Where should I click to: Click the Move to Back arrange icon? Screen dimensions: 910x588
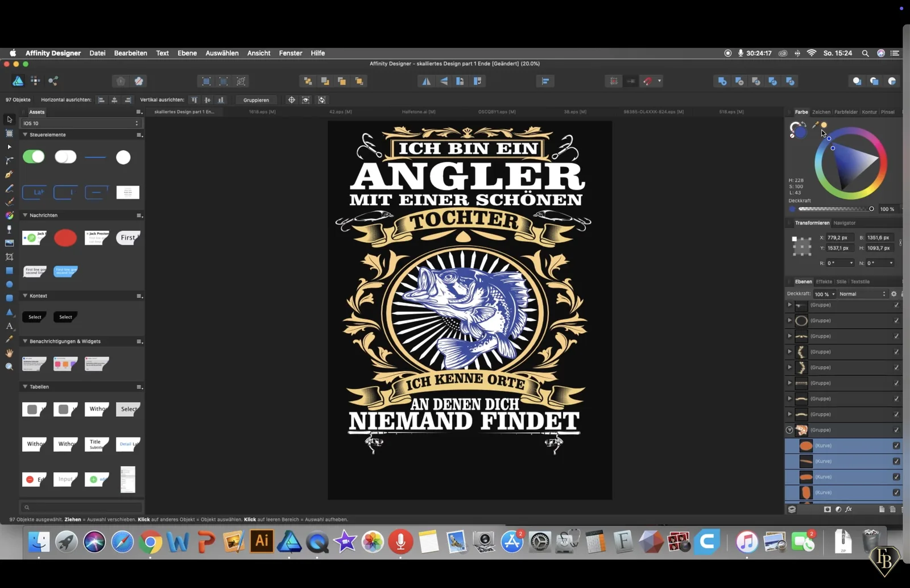pos(308,81)
